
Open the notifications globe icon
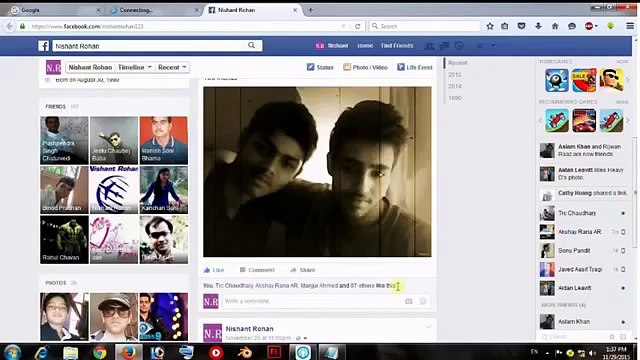(x=459, y=46)
